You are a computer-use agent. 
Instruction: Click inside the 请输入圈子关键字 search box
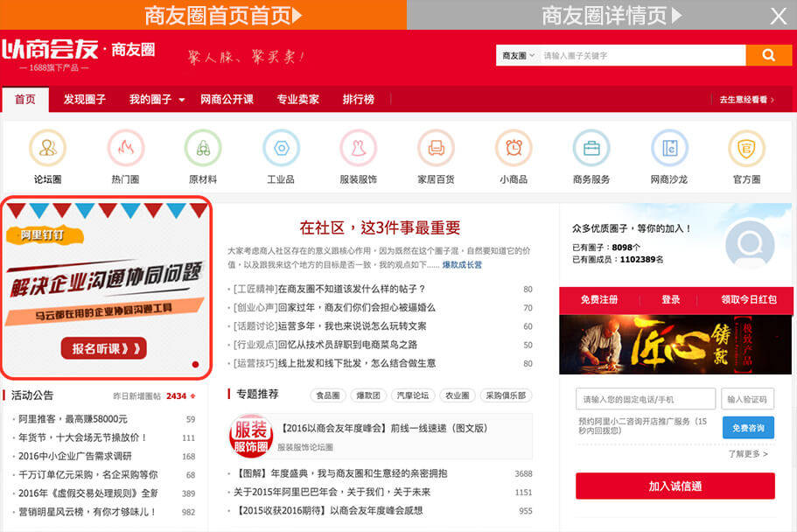642,55
